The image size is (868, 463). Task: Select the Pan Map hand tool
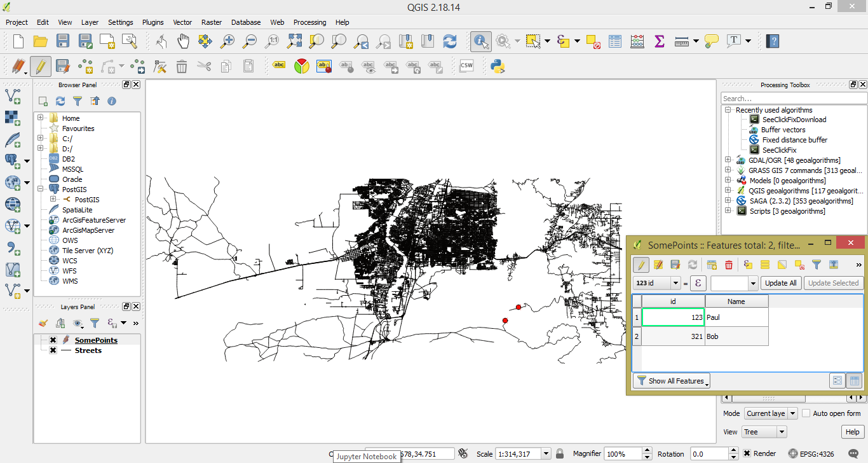pos(183,41)
